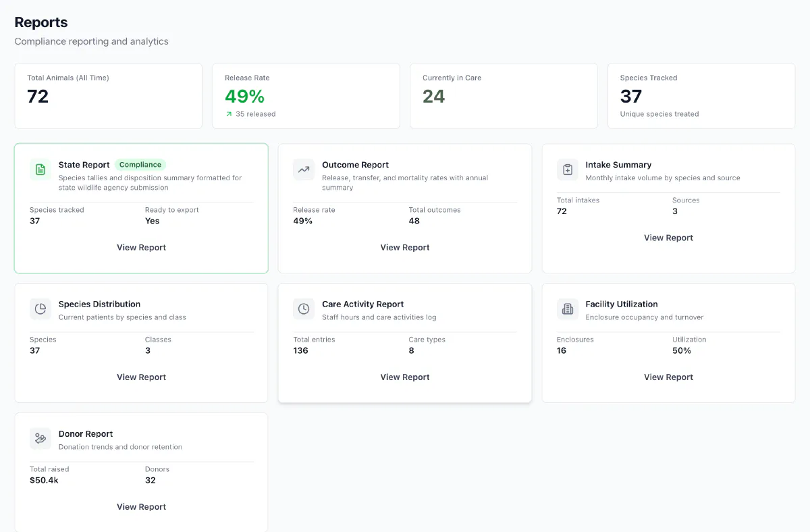Click the State Report title

84,165
